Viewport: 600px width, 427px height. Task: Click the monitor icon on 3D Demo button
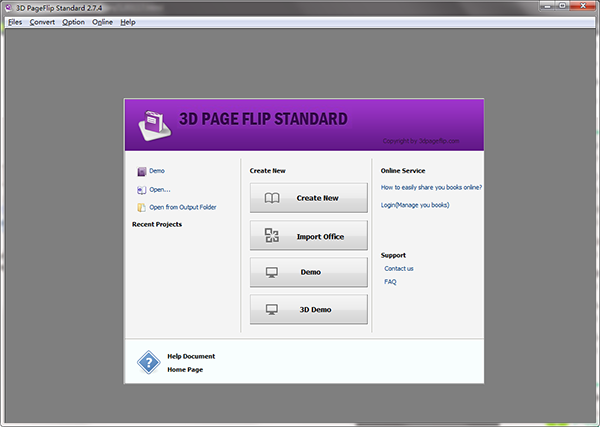[272, 310]
